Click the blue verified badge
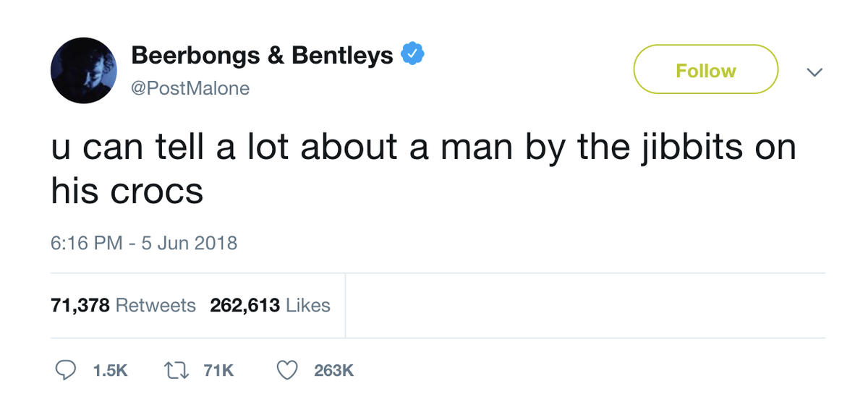The width and height of the screenshot is (868, 412). pos(412,54)
